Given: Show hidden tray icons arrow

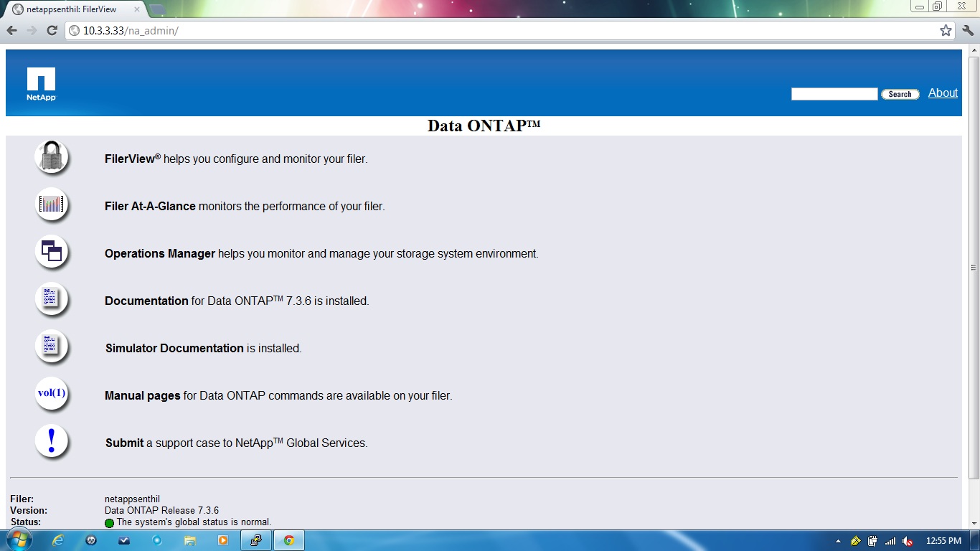Looking at the screenshot, I should pyautogui.click(x=838, y=541).
